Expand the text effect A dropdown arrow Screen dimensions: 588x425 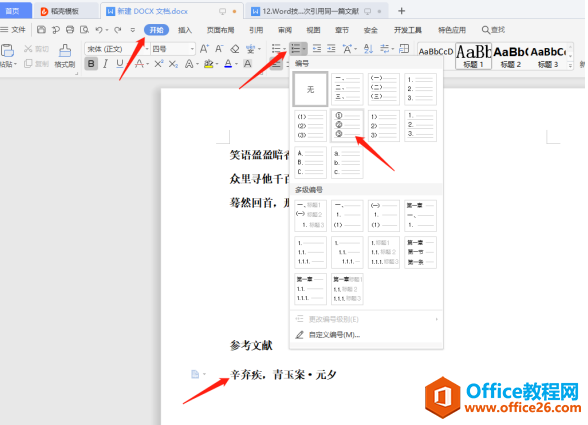click(197, 64)
